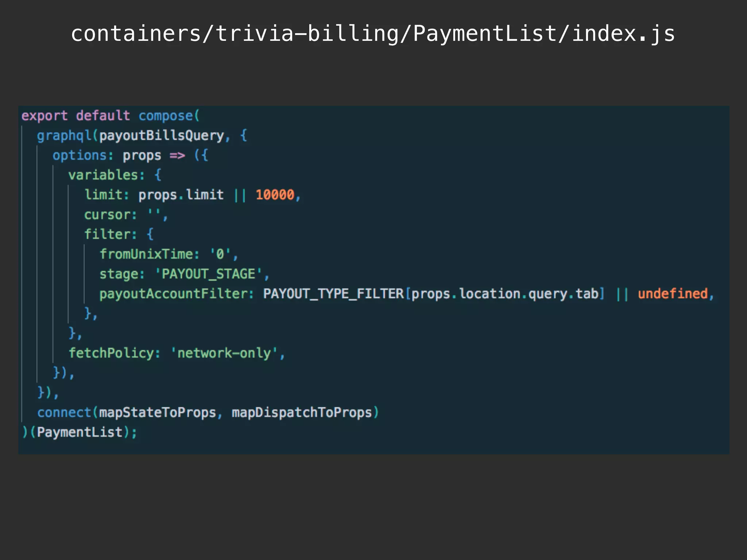Click the 'default' keyword in the first line
The width and height of the screenshot is (747, 560).
pos(103,116)
